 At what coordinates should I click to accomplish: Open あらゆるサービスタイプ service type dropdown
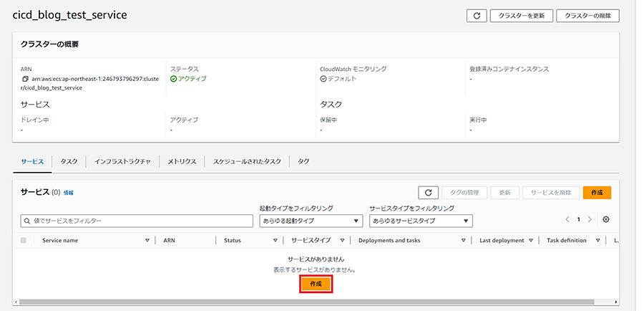pos(421,221)
